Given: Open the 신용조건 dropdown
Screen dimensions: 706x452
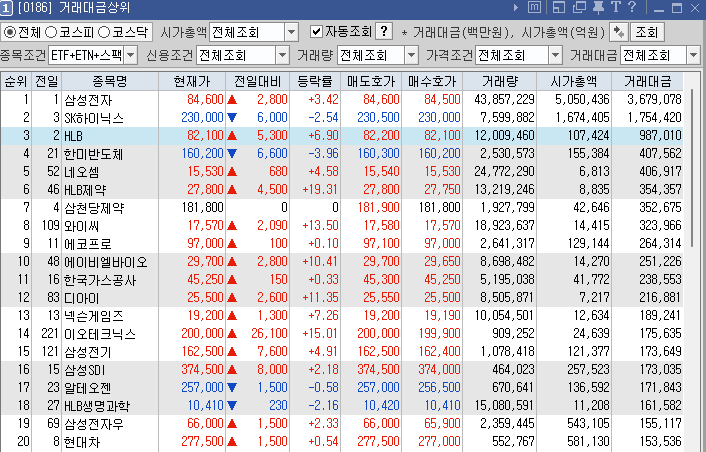Looking at the screenshot, I should coord(282,55).
